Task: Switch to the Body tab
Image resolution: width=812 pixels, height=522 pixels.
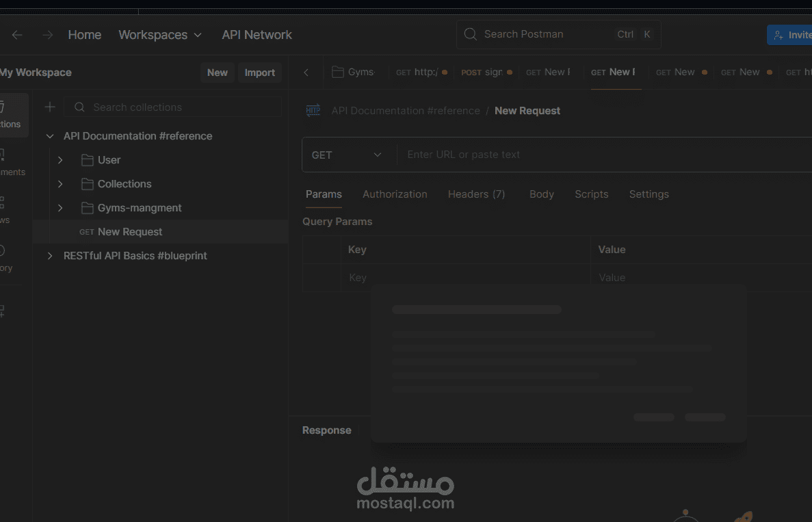Action: [542, 194]
